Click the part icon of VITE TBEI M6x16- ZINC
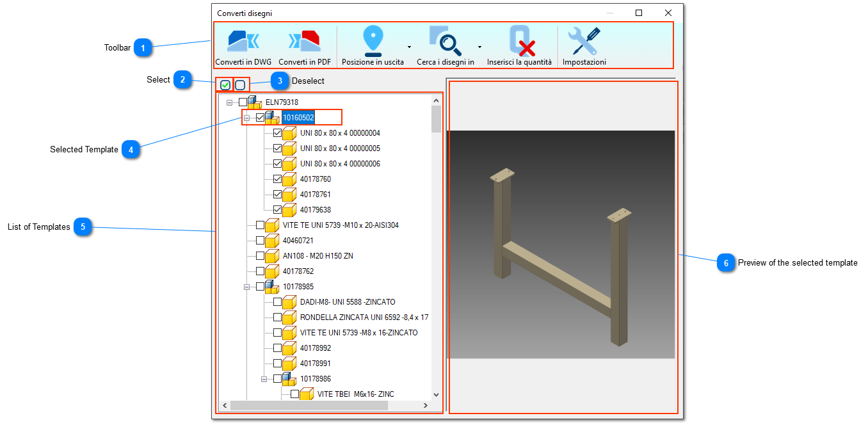This screenshot has width=868, height=425. [x=307, y=394]
